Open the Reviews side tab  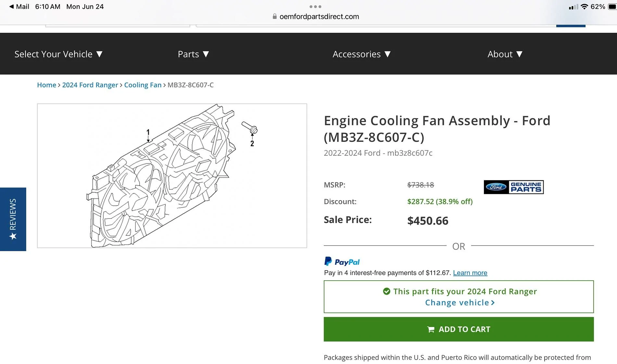[x=13, y=219]
